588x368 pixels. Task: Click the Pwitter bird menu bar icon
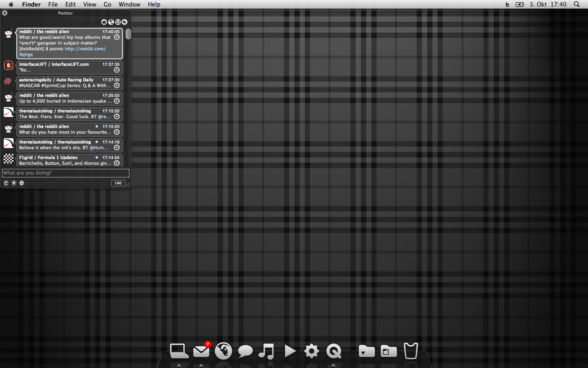point(508,4)
